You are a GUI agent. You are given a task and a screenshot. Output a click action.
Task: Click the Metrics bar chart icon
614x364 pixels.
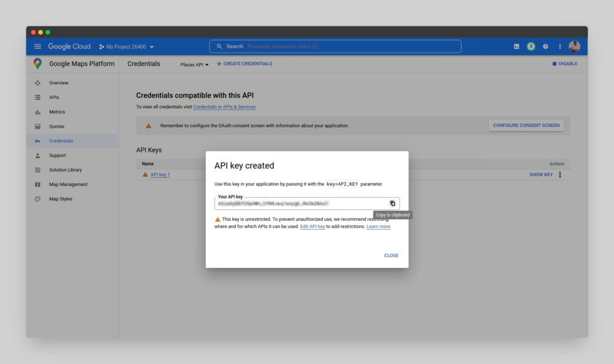[x=38, y=112]
